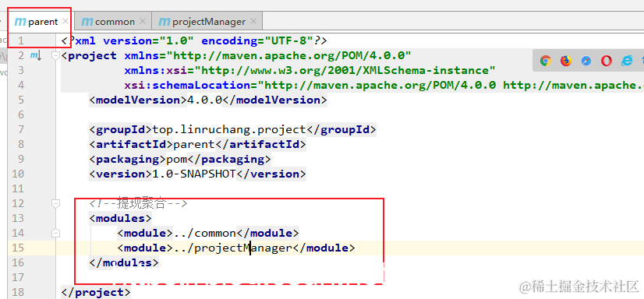Open in Opera browser icon
Viewport: 644px width, 299px height.
607,61
